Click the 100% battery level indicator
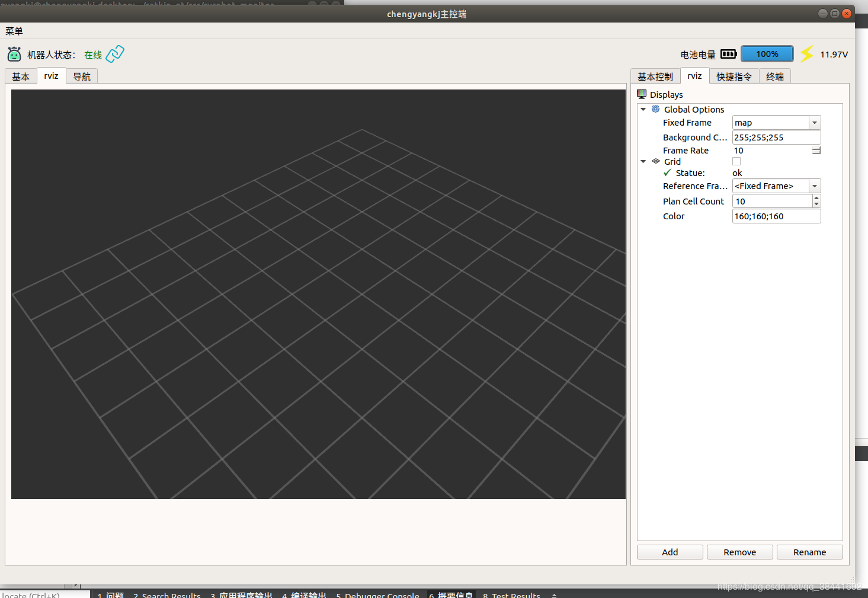This screenshot has width=868, height=598. [767, 53]
